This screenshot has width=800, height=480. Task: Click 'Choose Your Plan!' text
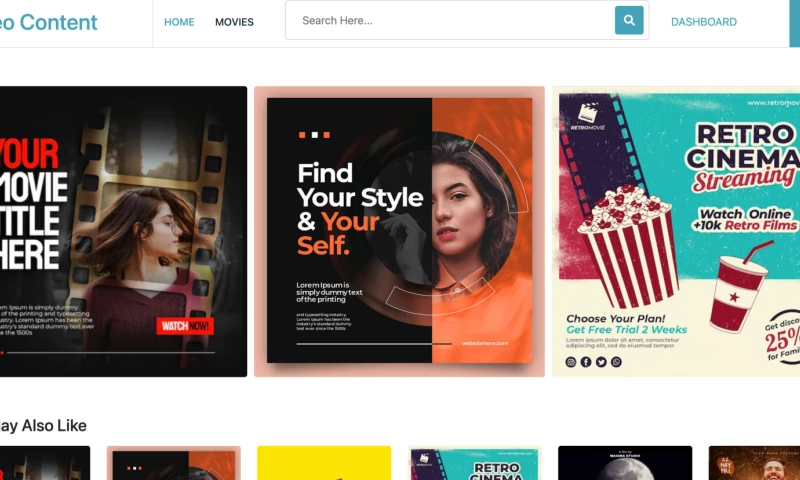click(616, 318)
